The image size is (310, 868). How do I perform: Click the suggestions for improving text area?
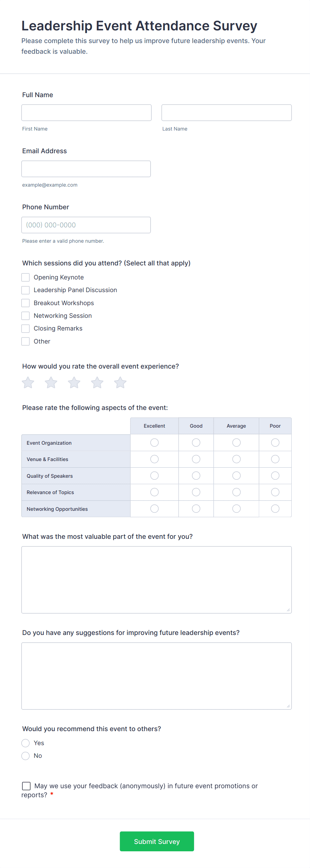(x=157, y=676)
